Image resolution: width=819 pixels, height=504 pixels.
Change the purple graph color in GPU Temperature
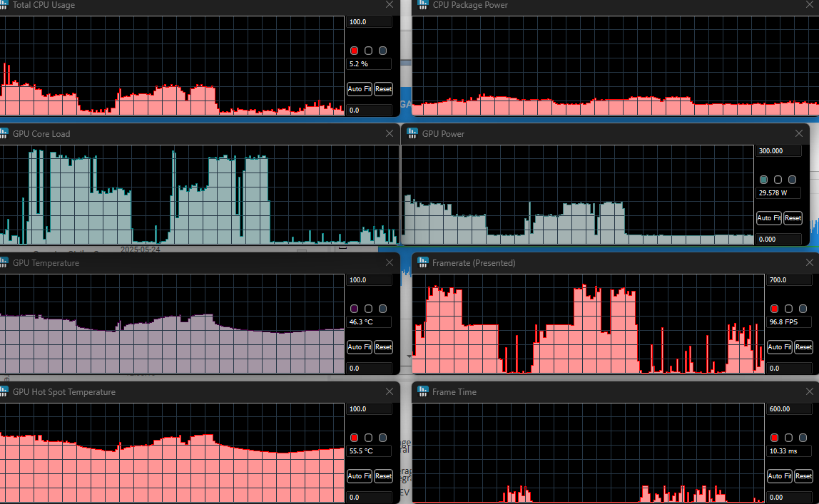[x=354, y=309]
